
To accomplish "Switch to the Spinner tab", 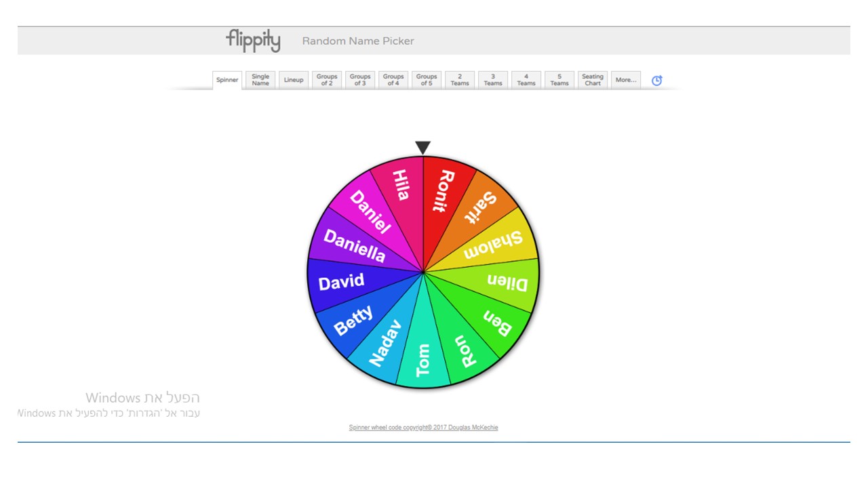I will (226, 79).
